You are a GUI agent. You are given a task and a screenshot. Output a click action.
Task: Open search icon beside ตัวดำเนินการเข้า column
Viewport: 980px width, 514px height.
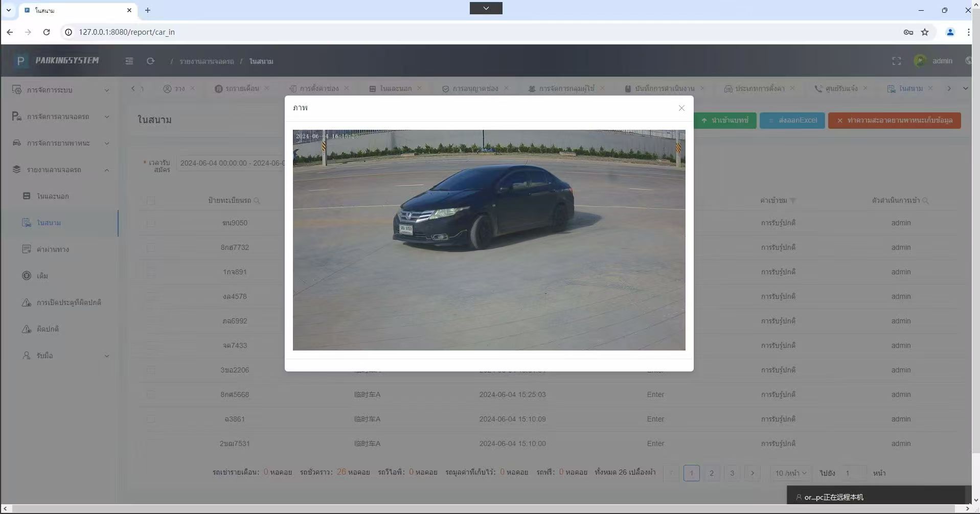tap(925, 201)
